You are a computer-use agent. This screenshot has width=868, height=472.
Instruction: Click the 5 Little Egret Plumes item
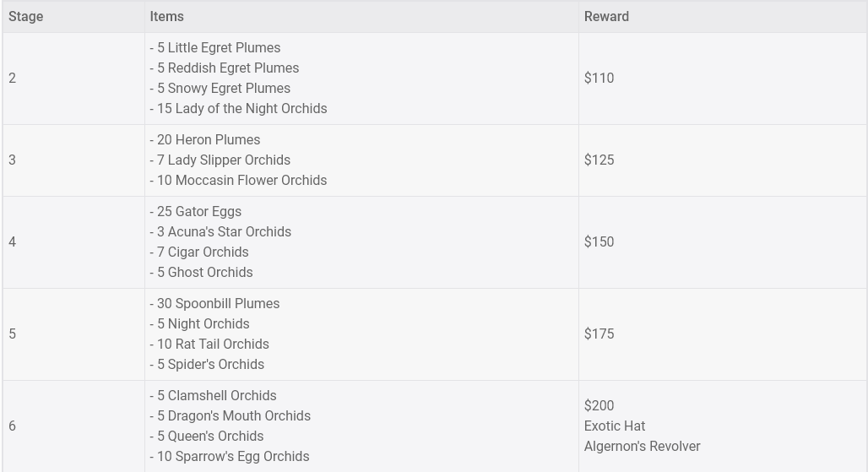[x=218, y=48]
